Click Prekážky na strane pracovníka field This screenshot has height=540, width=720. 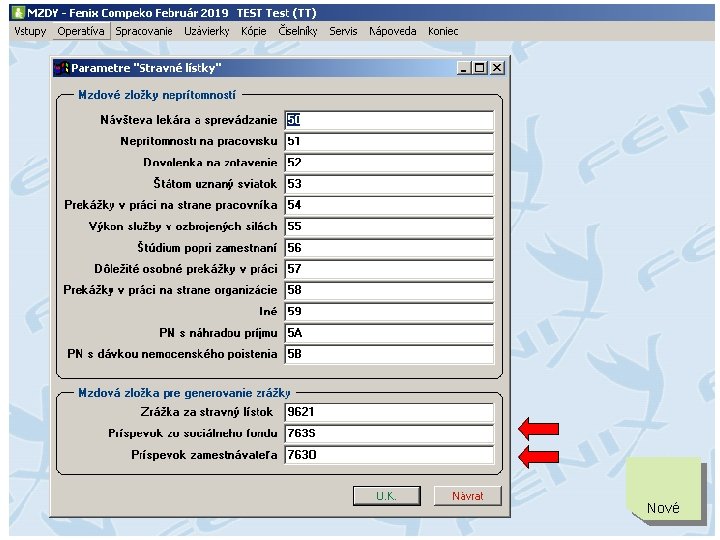[x=389, y=205]
